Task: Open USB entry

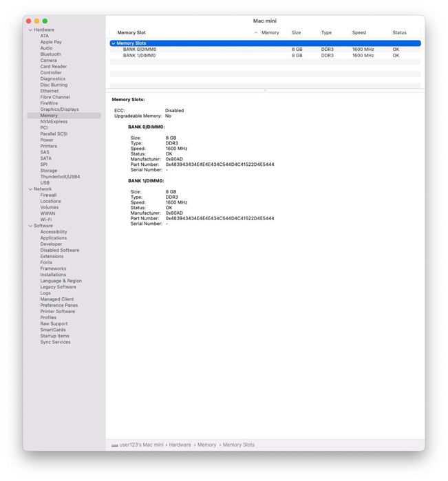Action: click(x=45, y=183)
